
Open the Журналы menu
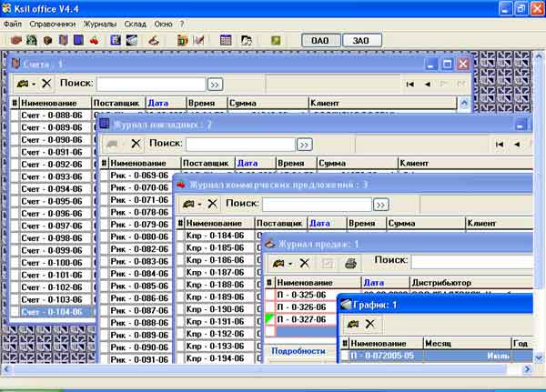pos(101,22)
